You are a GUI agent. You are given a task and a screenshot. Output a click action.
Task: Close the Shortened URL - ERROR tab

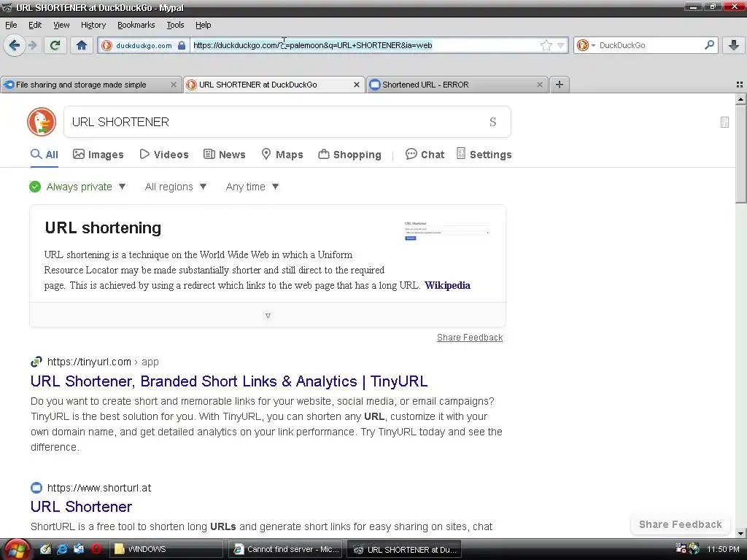tap(539, 85)
